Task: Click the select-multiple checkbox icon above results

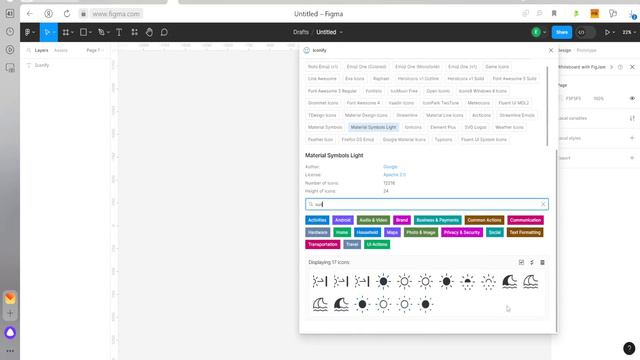Action: (521, 262)
